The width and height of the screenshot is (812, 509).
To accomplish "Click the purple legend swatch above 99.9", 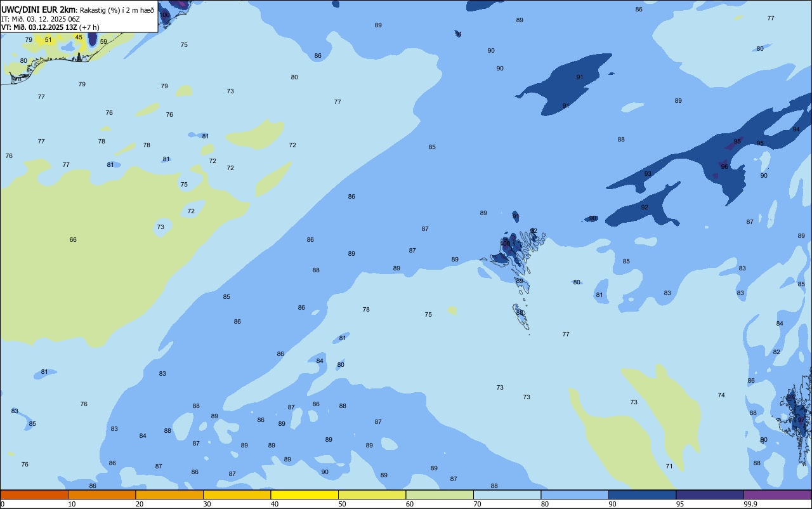I will (777, 494).
